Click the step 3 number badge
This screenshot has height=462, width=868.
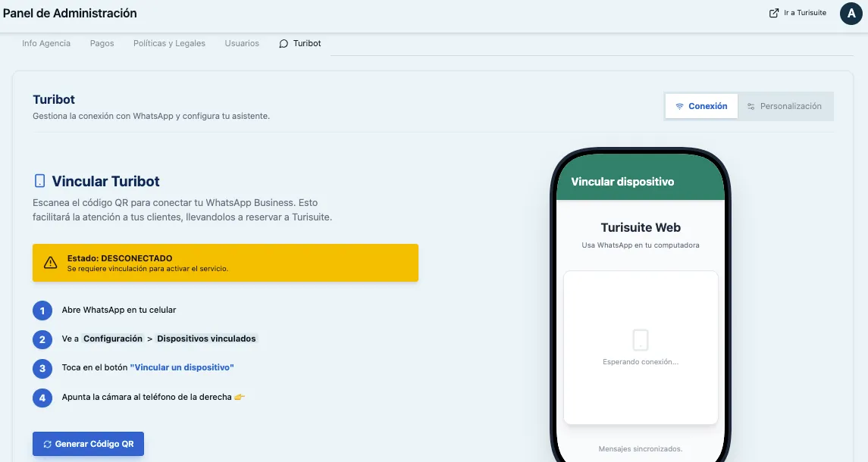point(42,368)
